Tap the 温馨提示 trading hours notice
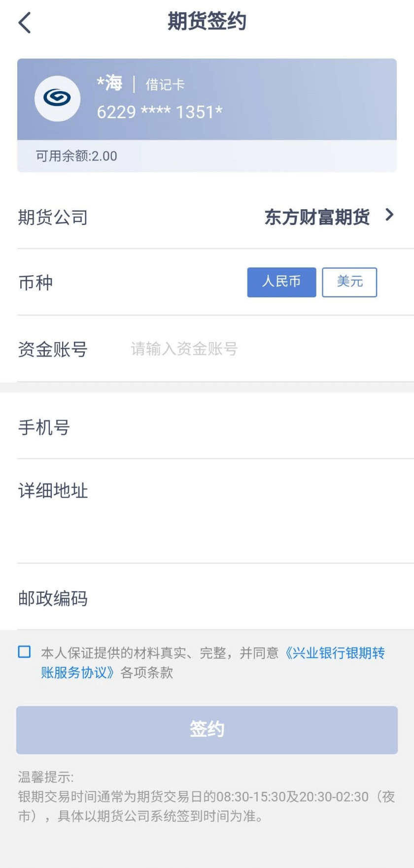 click(x=207, y=796)
